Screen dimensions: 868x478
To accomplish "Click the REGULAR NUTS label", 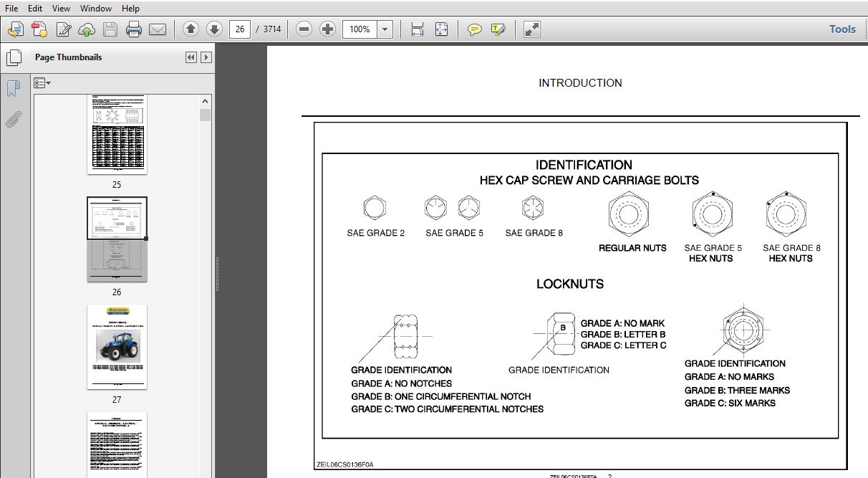I will click(632, 248).
